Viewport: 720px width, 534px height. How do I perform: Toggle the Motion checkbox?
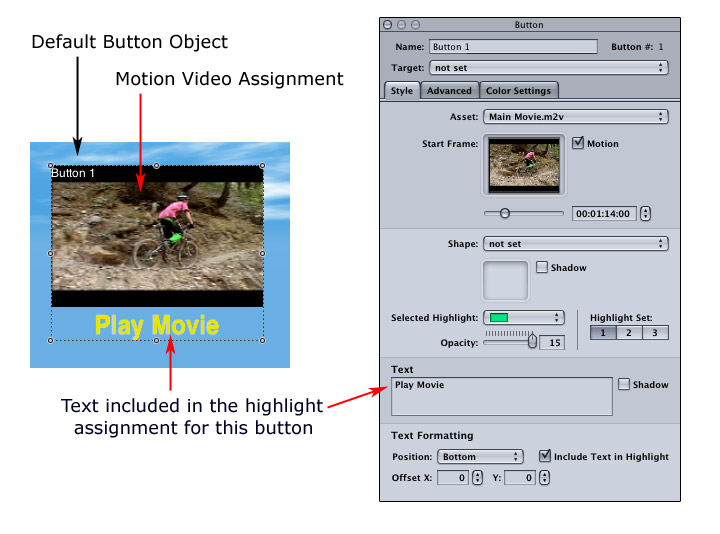(x=578, y=143)
